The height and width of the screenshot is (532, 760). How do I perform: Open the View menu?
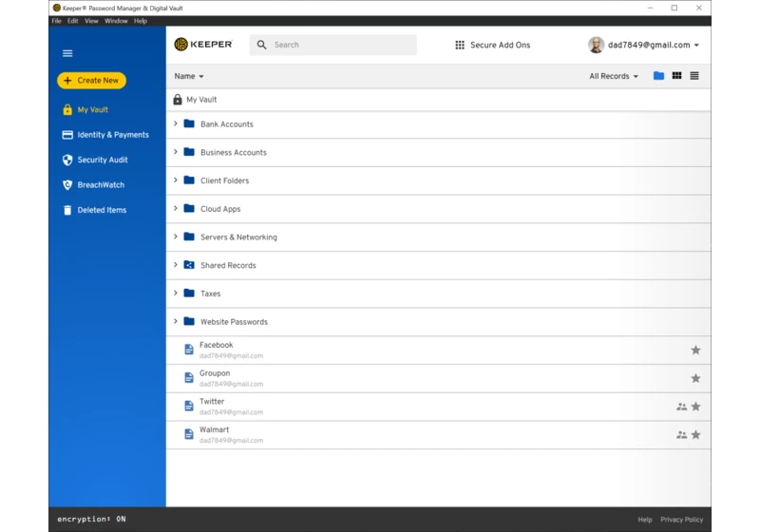point(91,21)
